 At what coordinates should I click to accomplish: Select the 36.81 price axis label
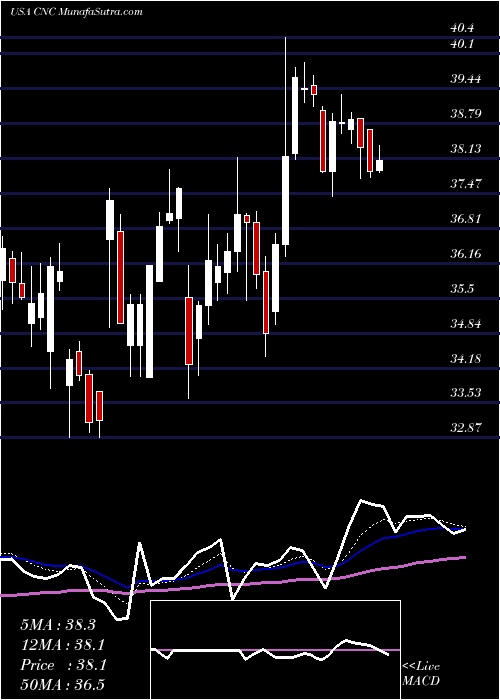coord(466,219)
